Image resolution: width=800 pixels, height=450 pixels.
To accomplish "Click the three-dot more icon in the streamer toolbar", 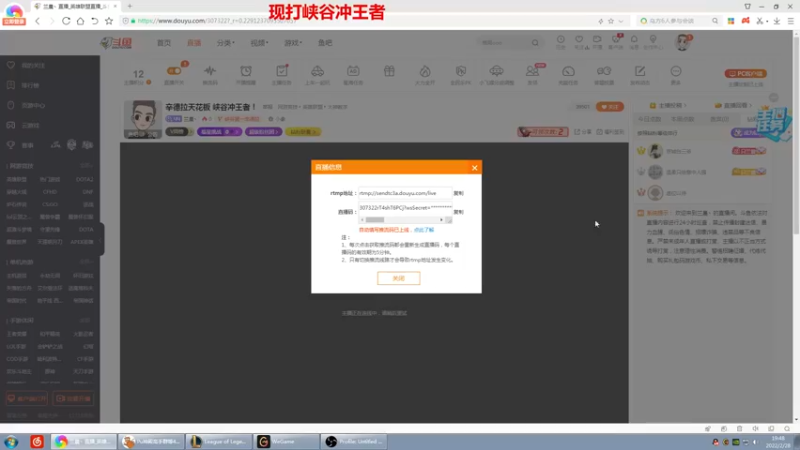I will click(676, 71).
